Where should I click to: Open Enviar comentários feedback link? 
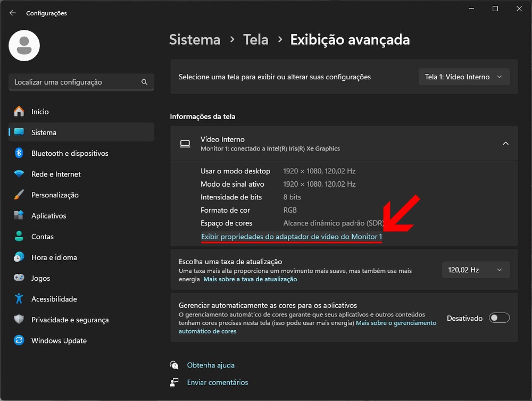point(217,382)
